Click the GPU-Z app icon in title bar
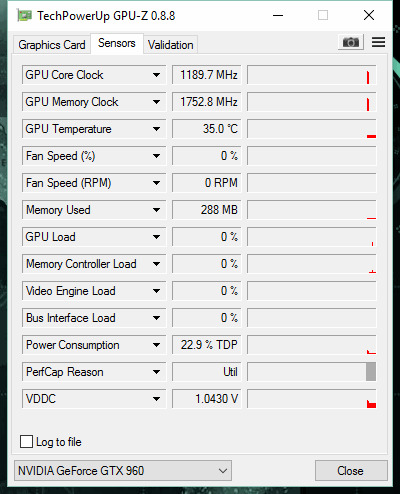Image resolution: width=400 pixels, height=494 pixels. [25, 16]
